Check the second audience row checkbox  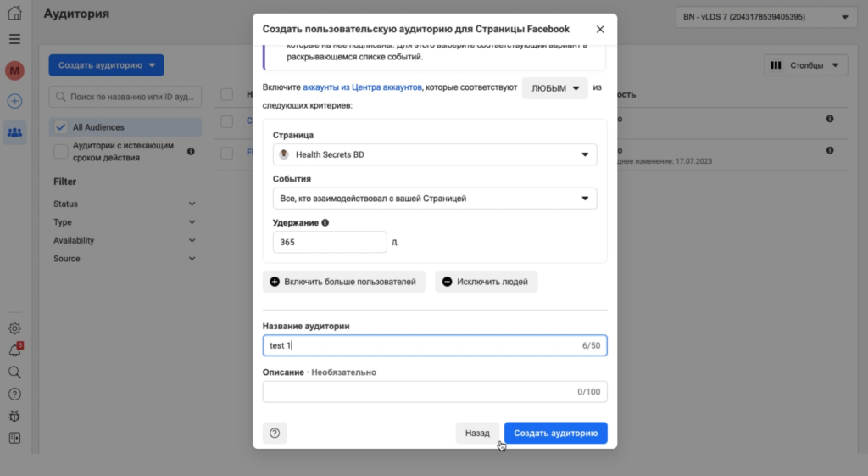pos(227,153)
